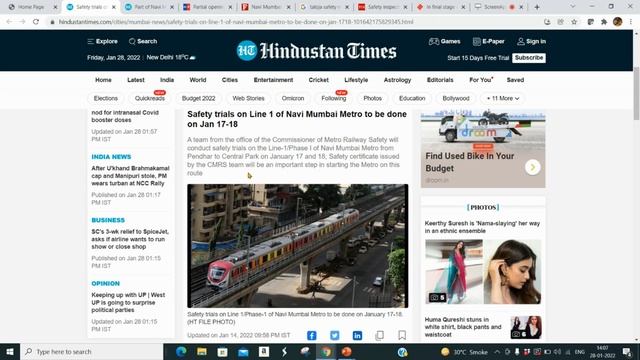This screenshot has width=640, height=360.
Task: Open the Windows Start menu
Action: coord(10,351)
